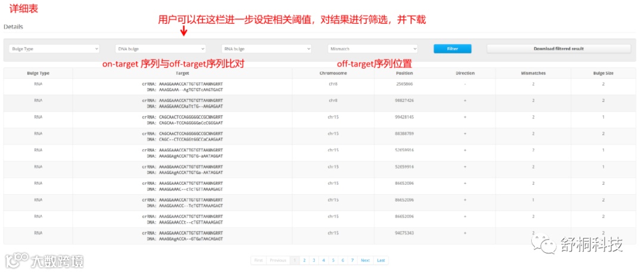
Task: Click Download filtered result button
Action: pyautogui.click(x=559, y=48)
